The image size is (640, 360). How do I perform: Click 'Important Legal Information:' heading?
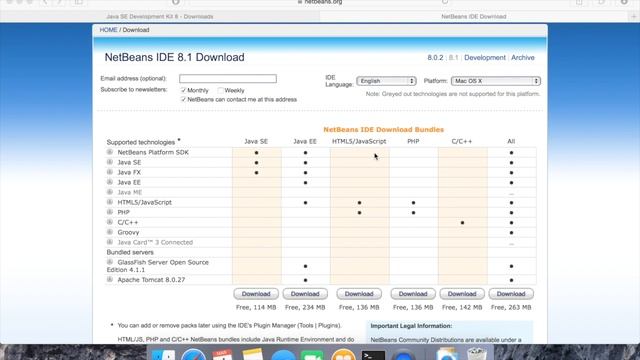click(x=411, y=326)
